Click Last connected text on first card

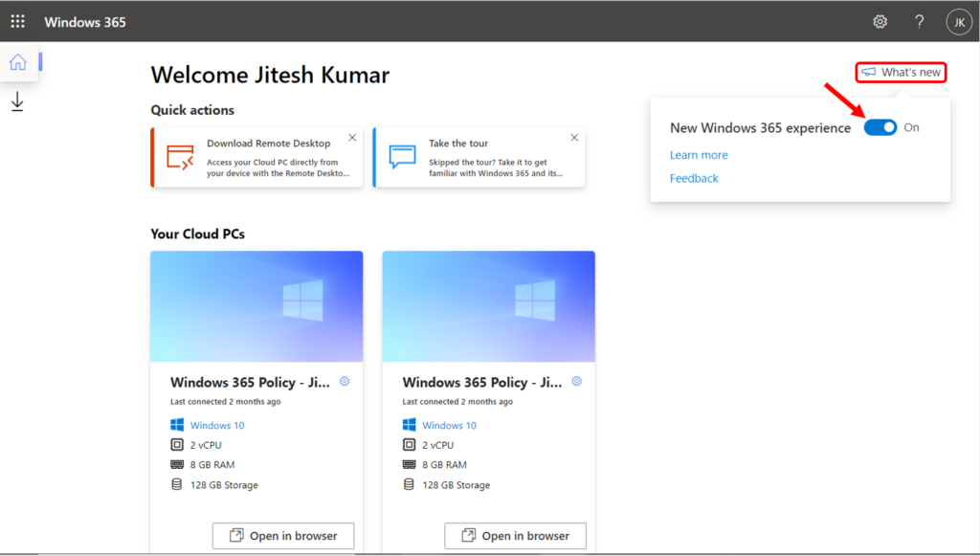click(226, 402)
